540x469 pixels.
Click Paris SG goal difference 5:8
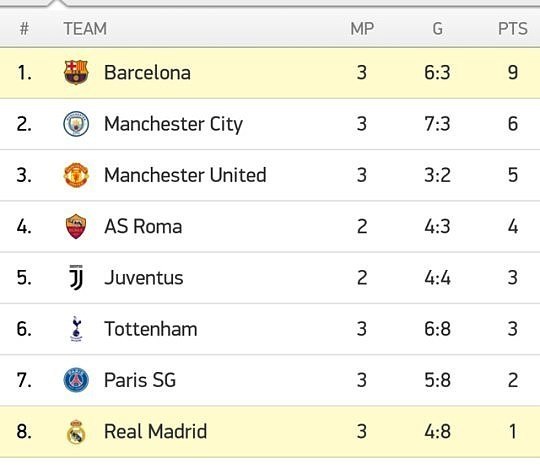[437, 380]
